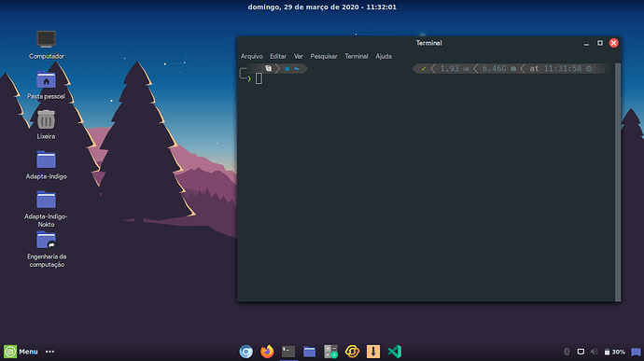The height and width of the screenshot is (361, 644).
Task: Launch Visual Studio Code from the taskbar
Action: pos(394,352)
